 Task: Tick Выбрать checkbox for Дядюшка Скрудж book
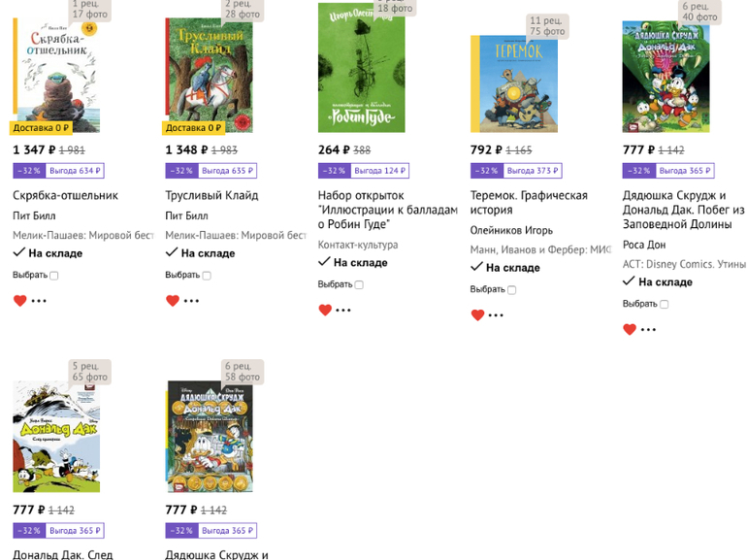664,305
